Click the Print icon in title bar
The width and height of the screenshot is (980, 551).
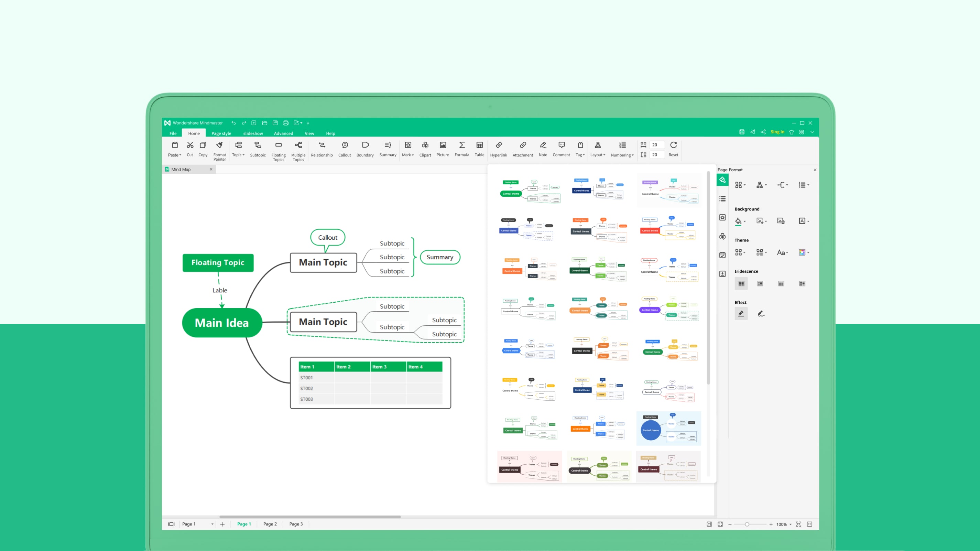(x=286, y=123)
